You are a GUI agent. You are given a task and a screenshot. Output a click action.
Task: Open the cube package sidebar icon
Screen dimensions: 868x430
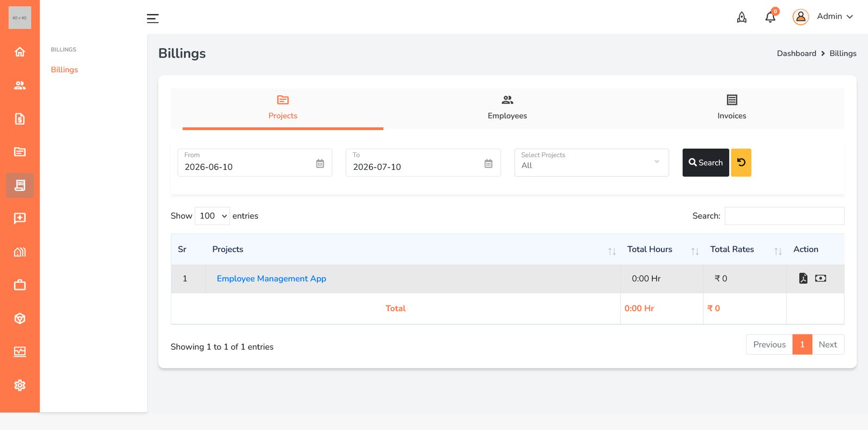20,319
